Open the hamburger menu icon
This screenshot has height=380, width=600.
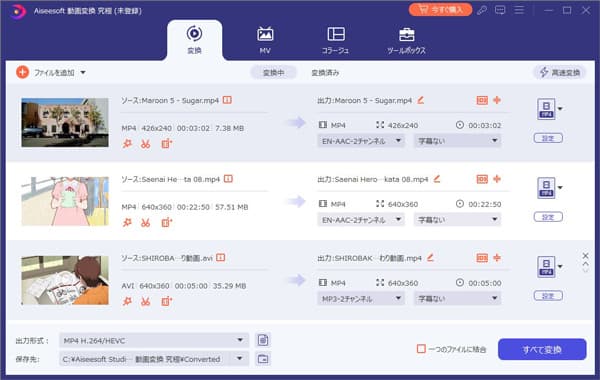[519, 10]
